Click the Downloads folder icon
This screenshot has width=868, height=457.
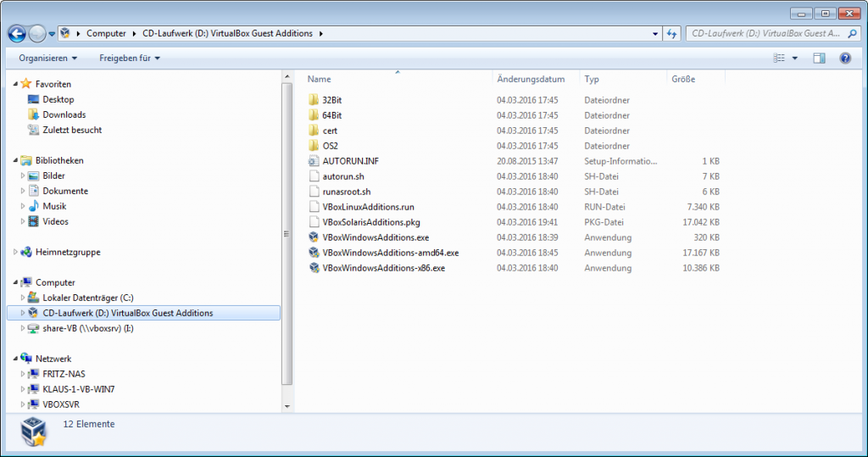[x=33, y=114]
